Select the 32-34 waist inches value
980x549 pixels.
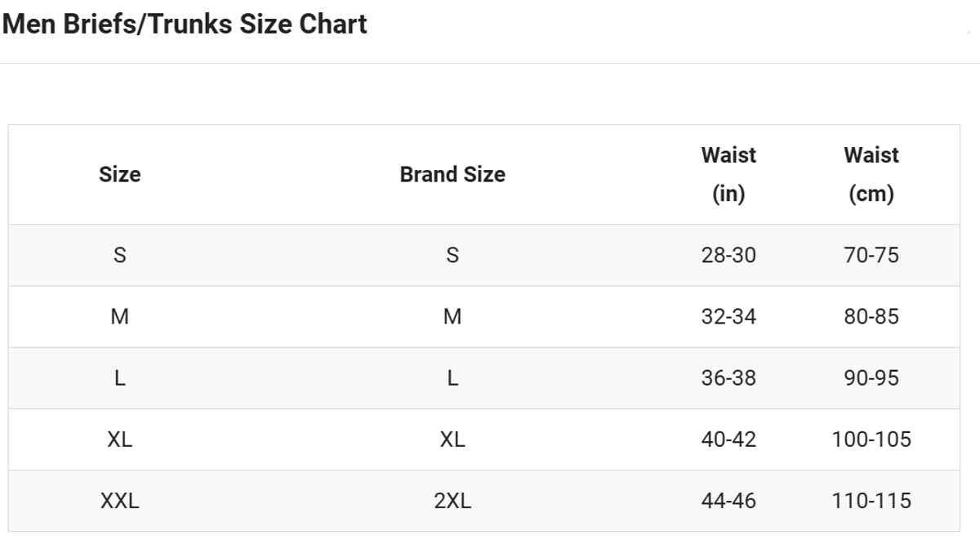coord(728,316)
